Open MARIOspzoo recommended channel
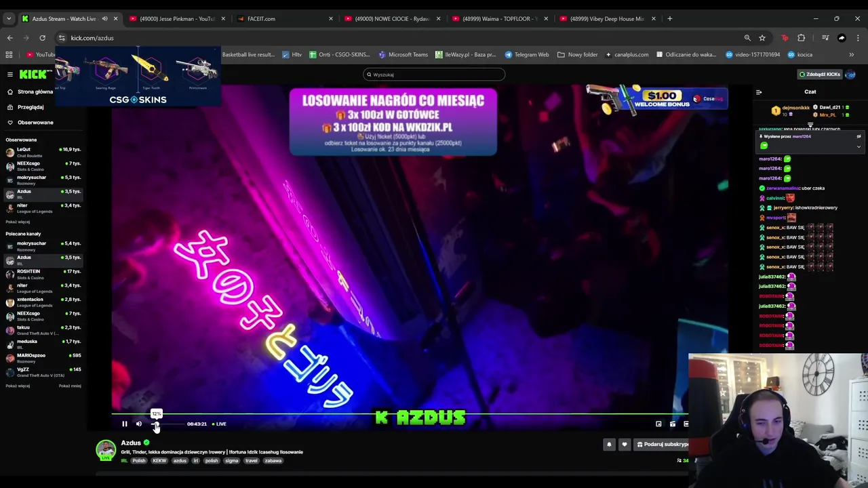Image resolution: width=868 pixels, height=488 pixels. [x=43, y=358]
